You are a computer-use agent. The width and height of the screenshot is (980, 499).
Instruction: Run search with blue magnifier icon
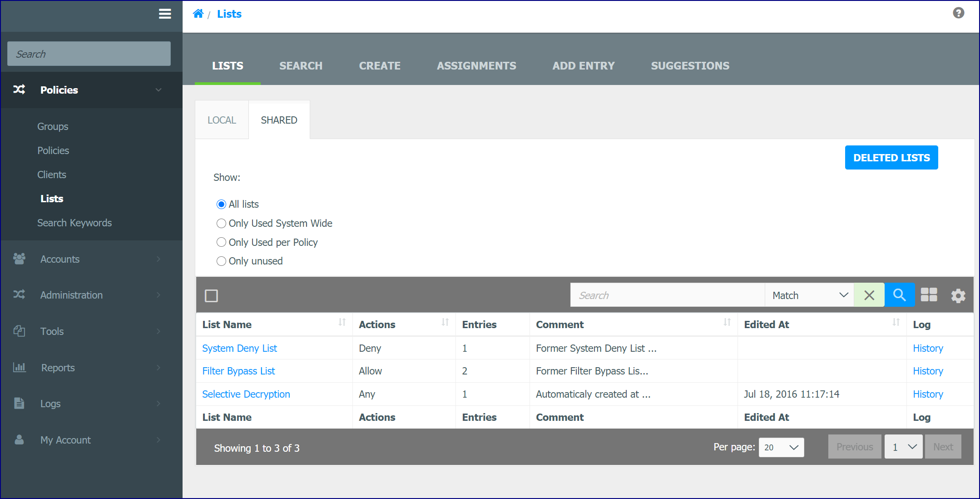[x=899, y=295]
